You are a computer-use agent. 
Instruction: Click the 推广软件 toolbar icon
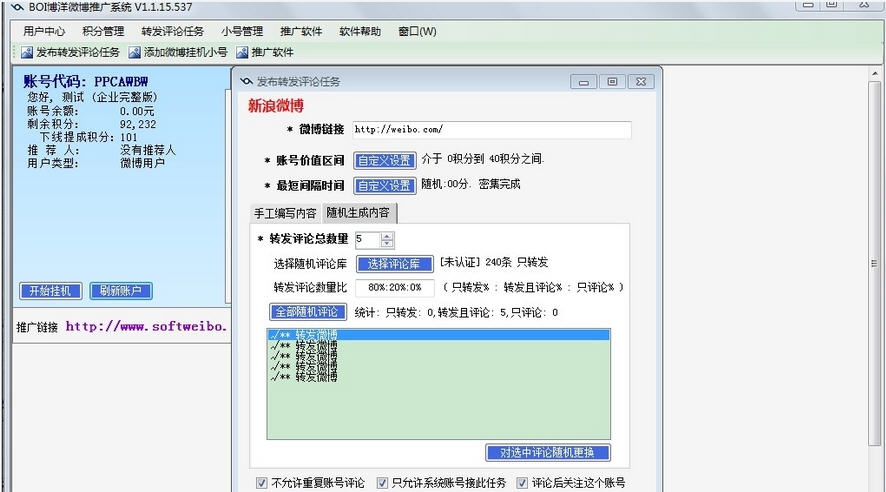click(242, 53)
